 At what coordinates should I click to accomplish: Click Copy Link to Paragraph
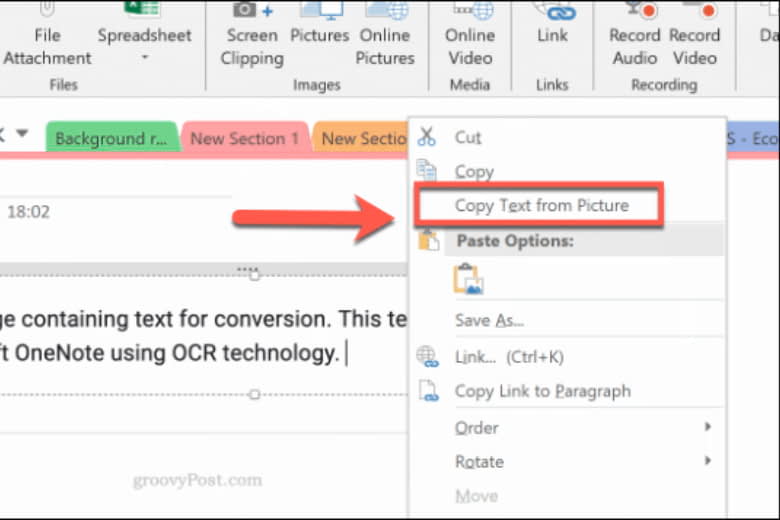(x=542, y=391)
